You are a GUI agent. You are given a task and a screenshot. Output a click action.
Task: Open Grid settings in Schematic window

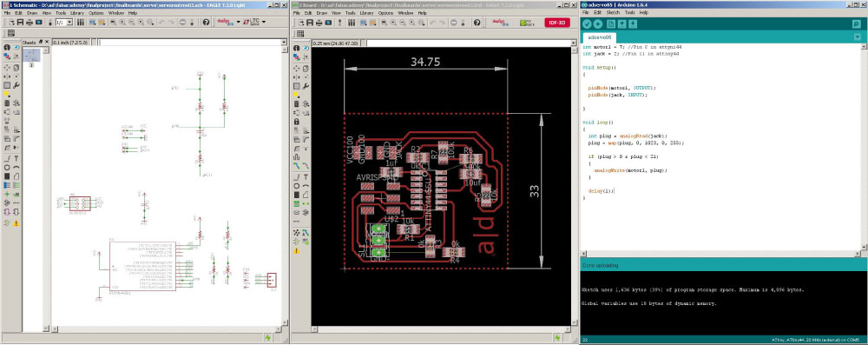click(11, 33)
